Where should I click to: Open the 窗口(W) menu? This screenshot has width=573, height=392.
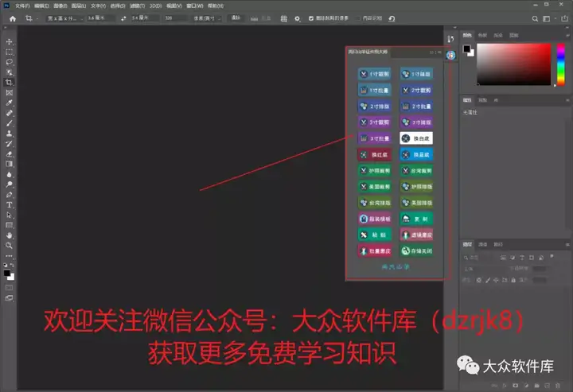click(195, 6)
